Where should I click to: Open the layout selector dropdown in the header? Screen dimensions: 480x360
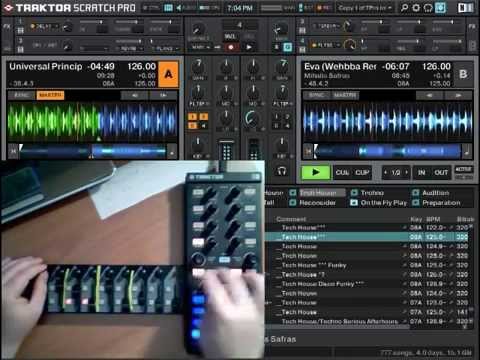coord(365,8)
